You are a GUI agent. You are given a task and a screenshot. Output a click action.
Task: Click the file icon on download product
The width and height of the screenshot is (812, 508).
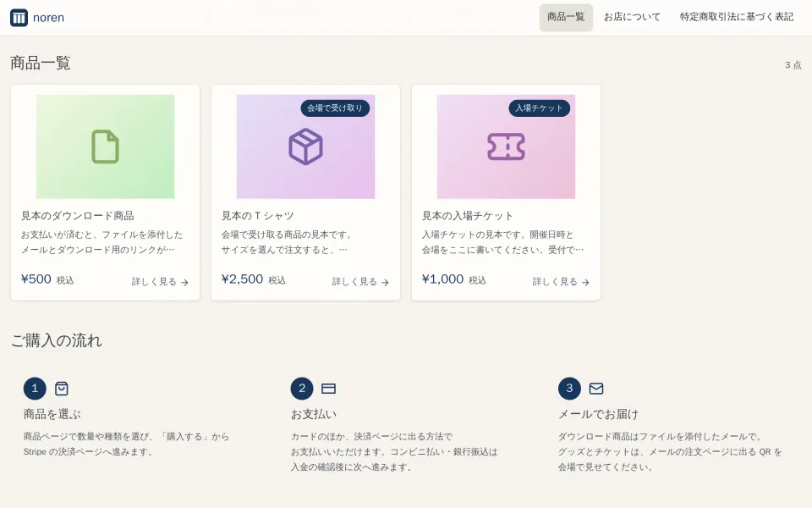tap(105, 146)
